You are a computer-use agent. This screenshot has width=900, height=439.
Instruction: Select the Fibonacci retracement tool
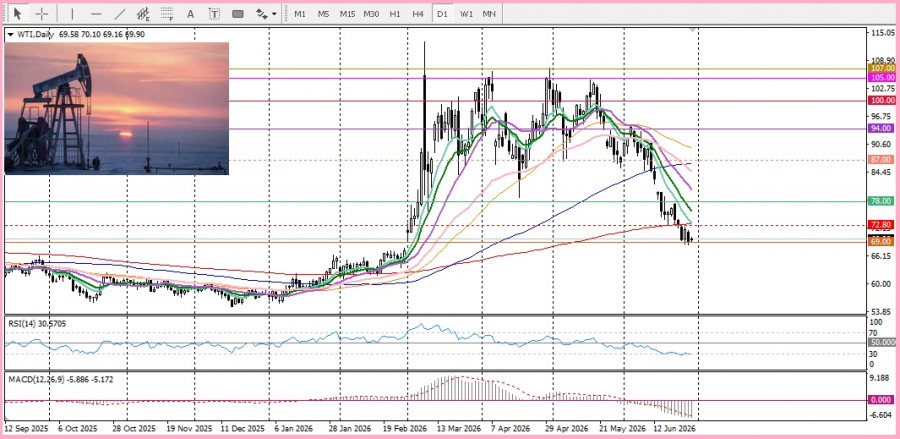[x=167, y=13]
